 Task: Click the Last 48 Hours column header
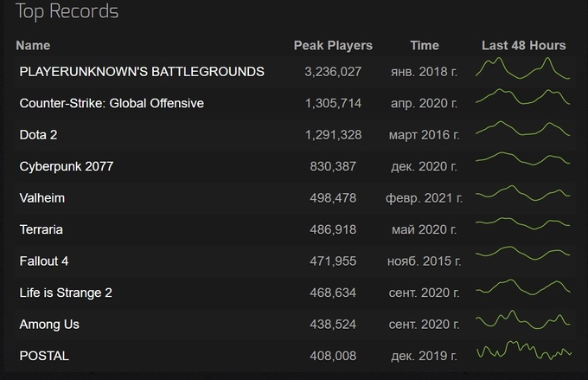pyautogui.click(x=523, y=45)
